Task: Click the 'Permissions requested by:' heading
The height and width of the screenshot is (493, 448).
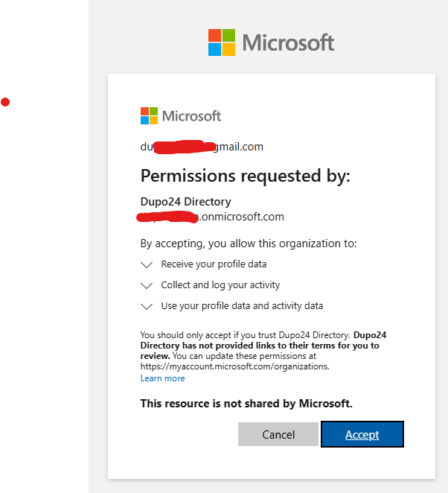Action: [245, 176]
